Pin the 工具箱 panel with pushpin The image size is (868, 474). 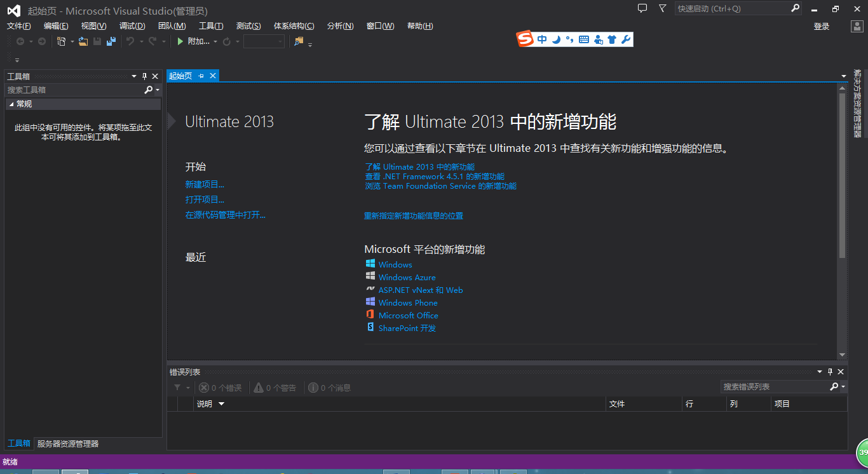tap(144, 76)
